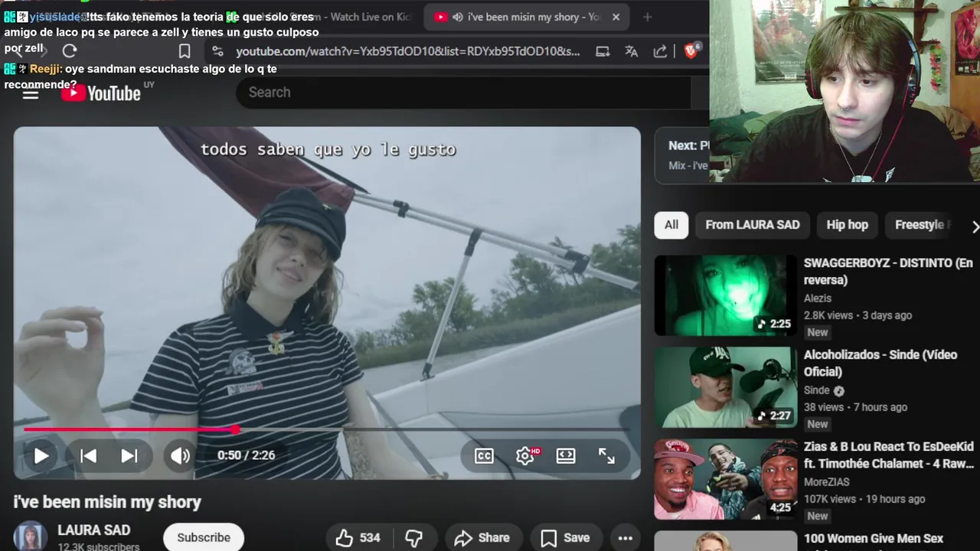Select the 'Hip hop' filter chip
The image size is (980, 551).
tap(847, 225)
